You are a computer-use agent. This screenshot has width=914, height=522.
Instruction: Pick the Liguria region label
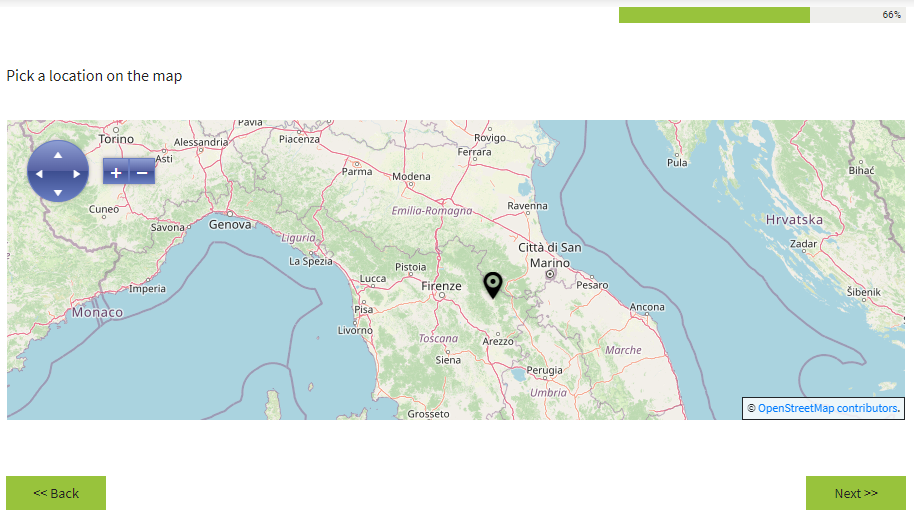[298, 238]
